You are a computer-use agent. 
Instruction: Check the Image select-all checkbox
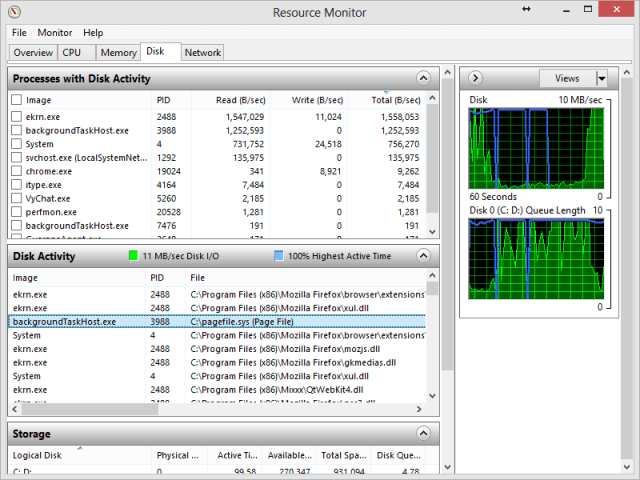click(x=16, y=100)
